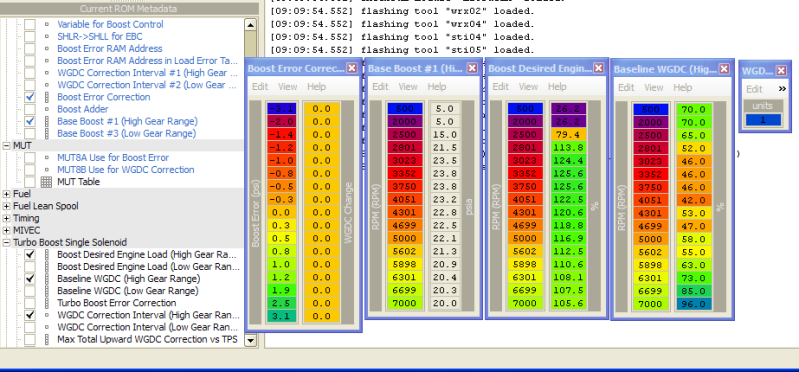Open WGDC Correction Interval #2 item
The height and width of the screenshot is (372, 799).
click(x=147, y=85)
